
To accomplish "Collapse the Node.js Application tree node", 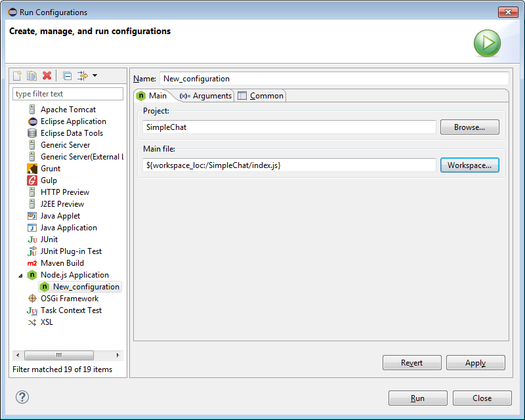I will 20,276.
